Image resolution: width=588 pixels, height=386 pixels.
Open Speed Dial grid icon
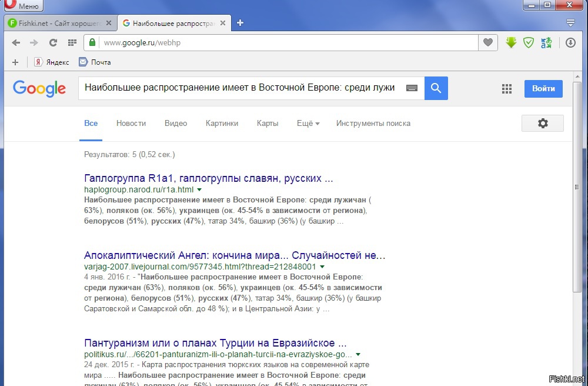coord(72,43)
